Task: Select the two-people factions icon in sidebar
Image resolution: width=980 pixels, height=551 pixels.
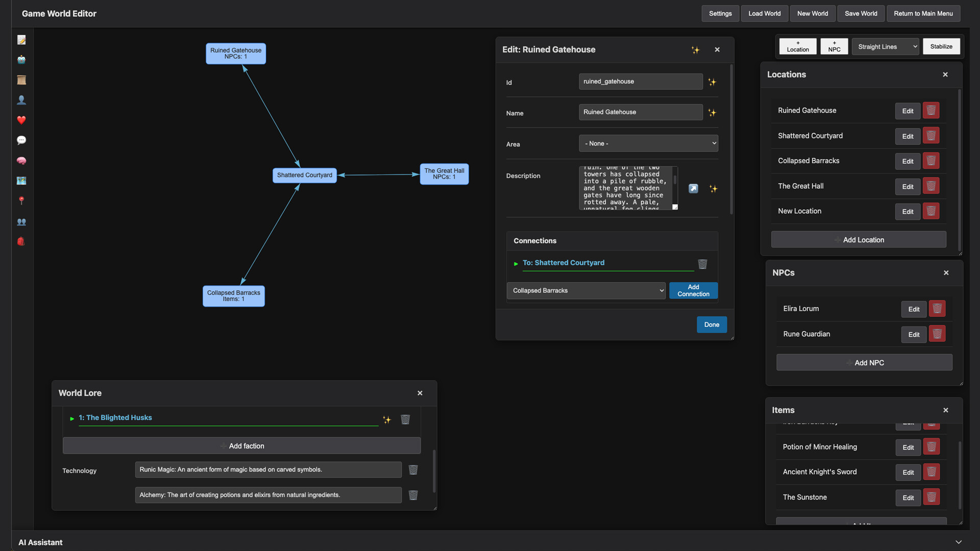Action: pyautogui.click(x=21, y=222)
